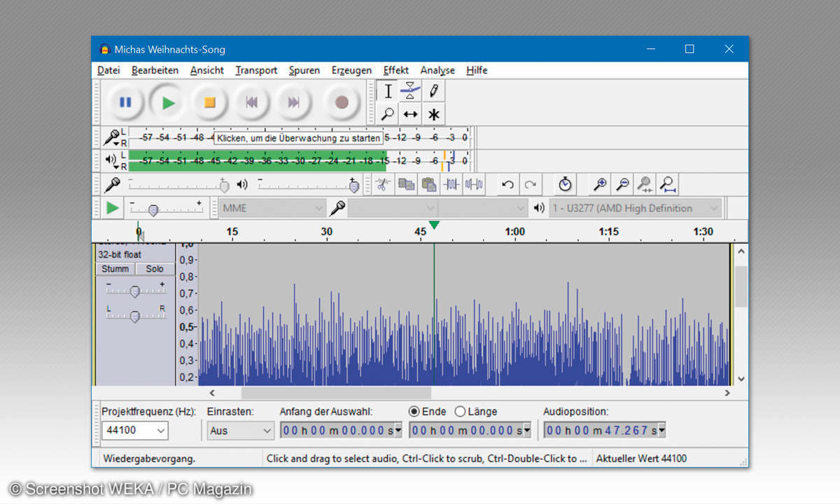The image size is (840, 504).
Task: Select the Time Shift arrow tool
Action: pyautogui.click(x=411, y=113)
